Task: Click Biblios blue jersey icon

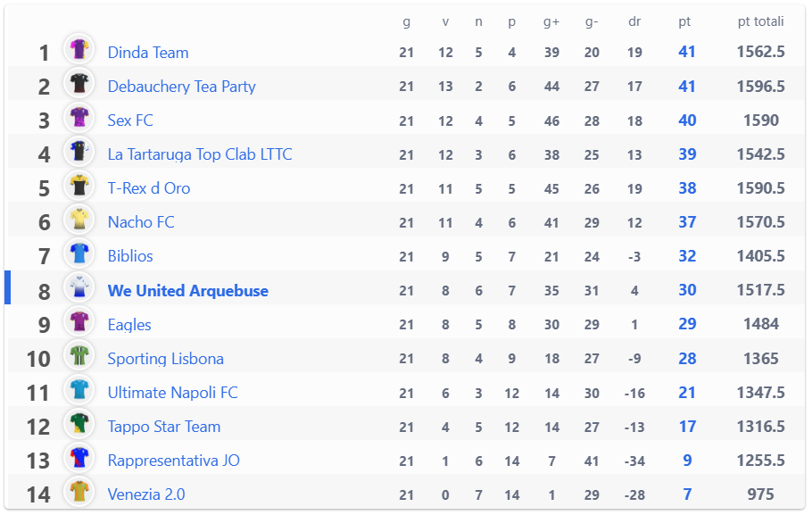Action: (x=79, y=253)
